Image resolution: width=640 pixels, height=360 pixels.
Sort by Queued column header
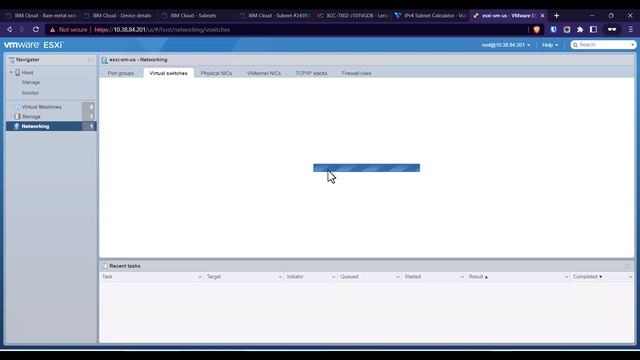pyautogui.click(x=349, y=277)
